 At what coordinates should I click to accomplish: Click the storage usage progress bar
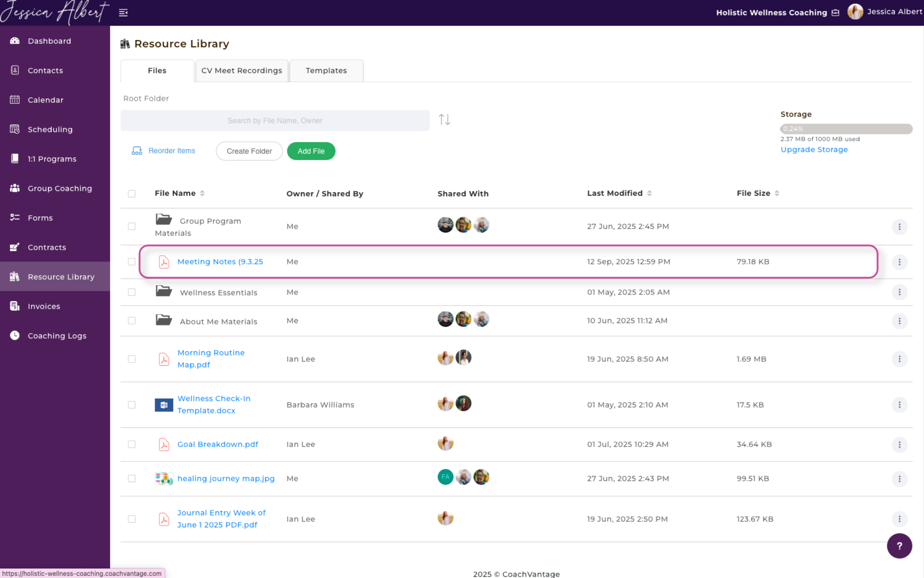pyautogui.click(x=846, y=129)
